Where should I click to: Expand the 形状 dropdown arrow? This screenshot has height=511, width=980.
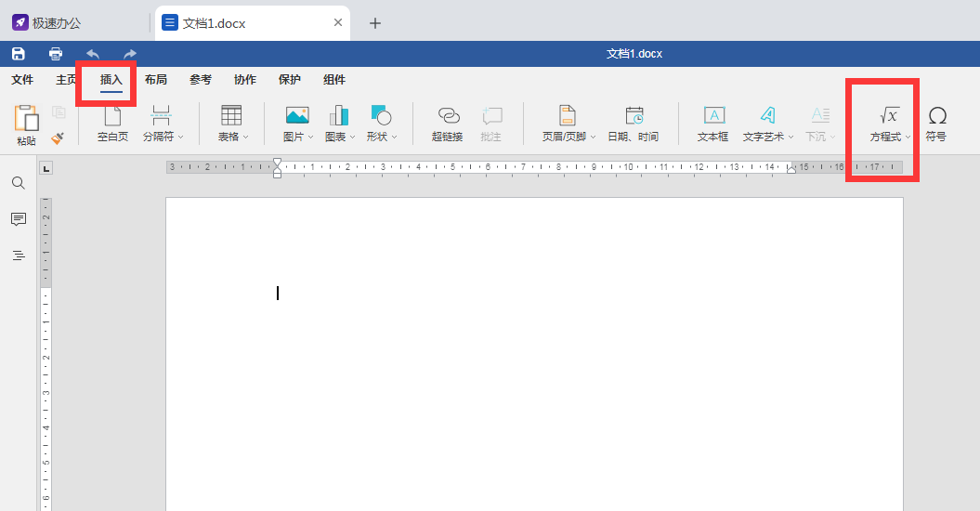click(395, 137)
